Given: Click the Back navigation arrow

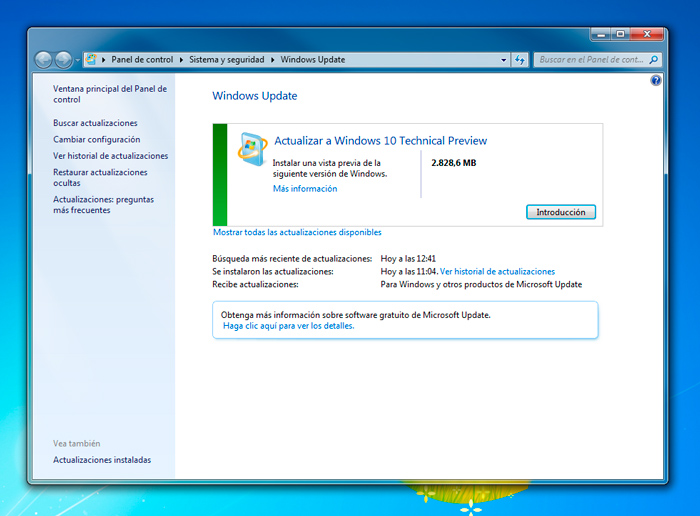Looking at the screenshot, I should [44, 59].
